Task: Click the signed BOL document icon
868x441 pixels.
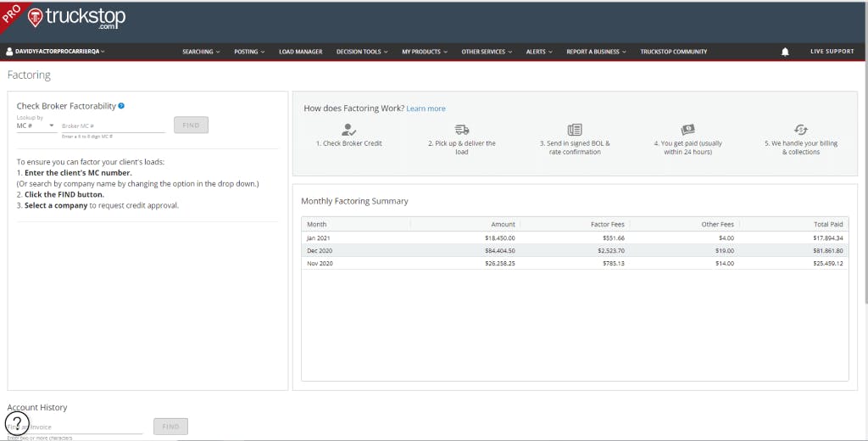Action: pyautogui.click(x=575, y=130)
